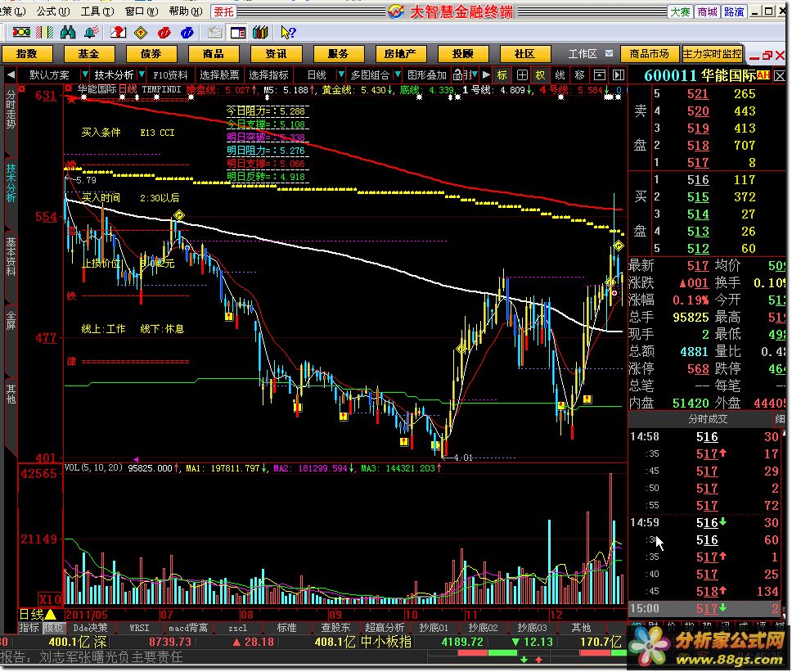Click the 细 detail button beside 分时成交
The height and width of the screenshot is (672, 792).
click(x=780, y=418)
